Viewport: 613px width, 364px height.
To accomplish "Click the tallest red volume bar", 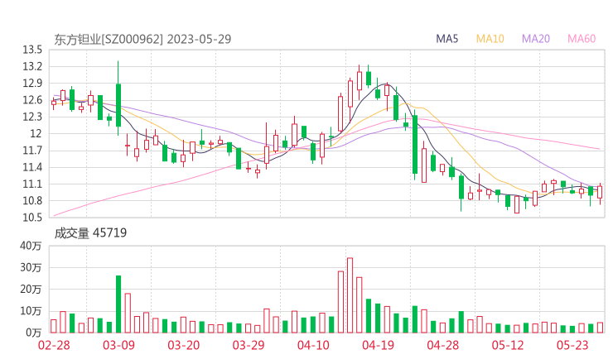I will pos(350,295).
